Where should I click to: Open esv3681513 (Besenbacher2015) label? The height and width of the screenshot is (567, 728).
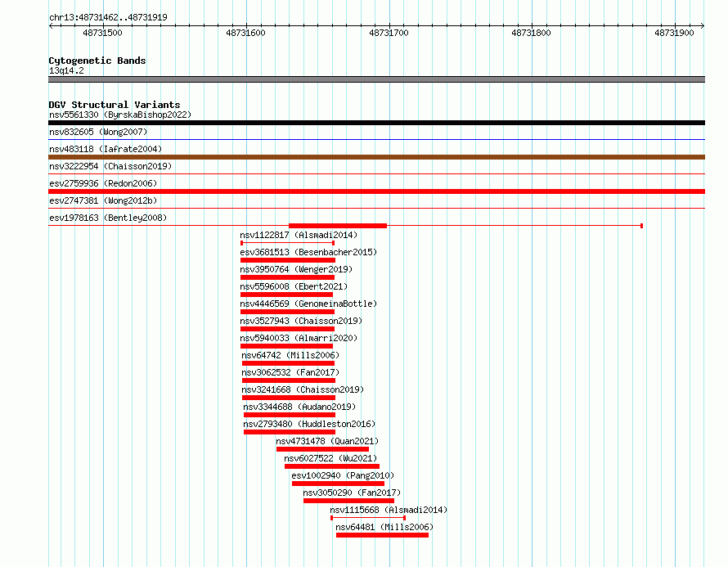[x=308, y=252]
